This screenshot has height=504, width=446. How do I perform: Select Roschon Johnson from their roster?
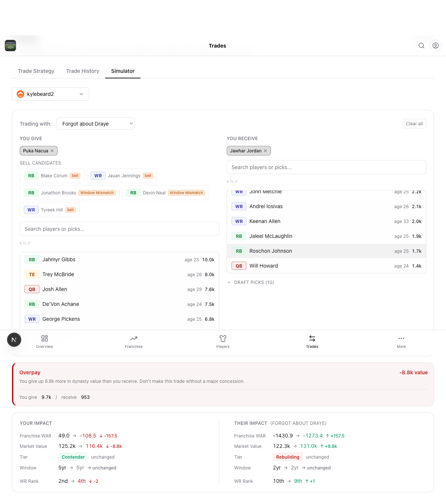tap(326, 251)
